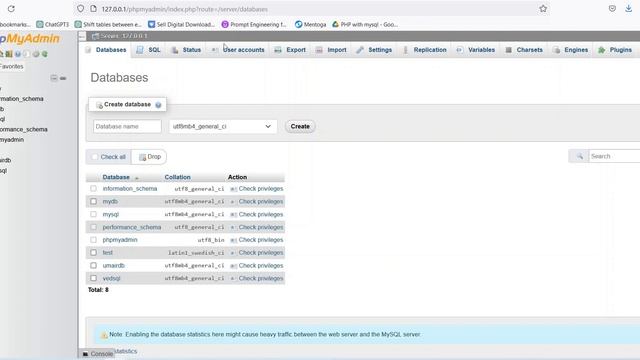The image size is (640, 360).
Task: Select the vedsql row checkbox
Action: click(x=93, y=278)
